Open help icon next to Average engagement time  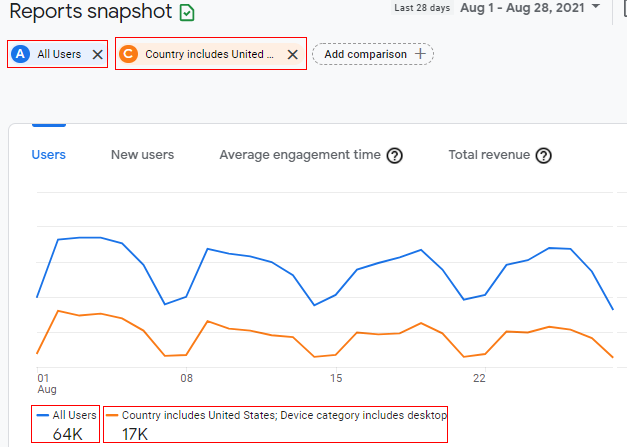click(395, 155)
